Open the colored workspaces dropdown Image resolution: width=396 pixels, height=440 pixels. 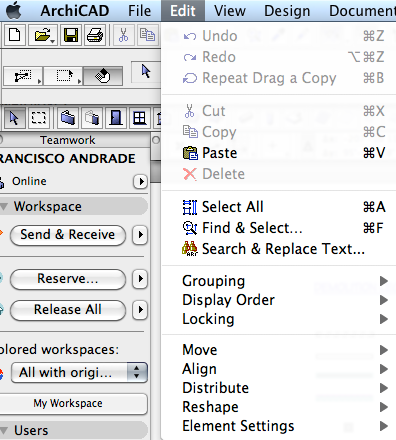pos(79,372)
